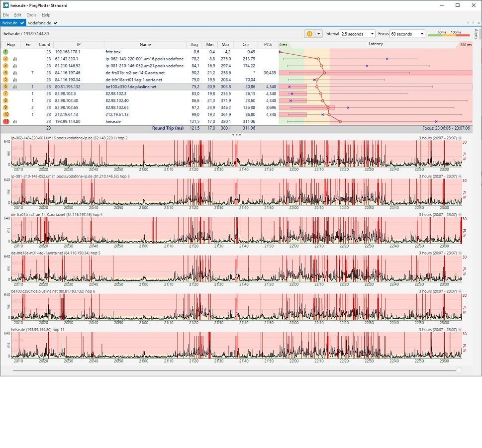Click the orange hop 4 circle
482x448 pixels.
pos(5,73)
